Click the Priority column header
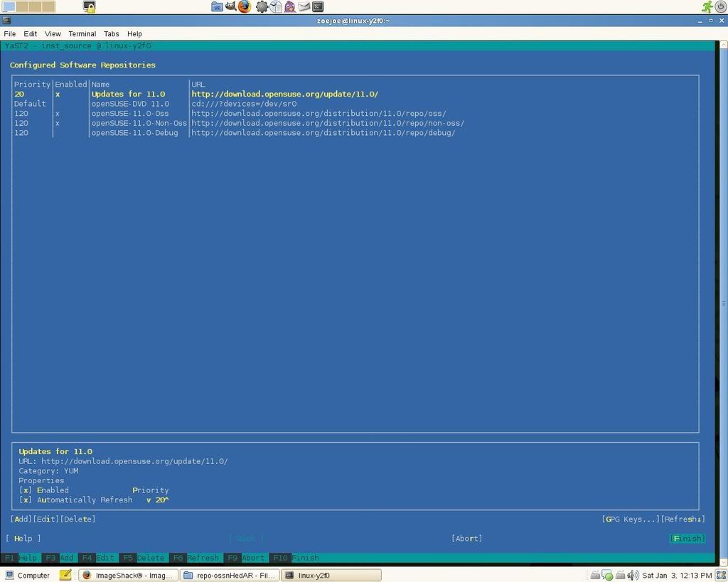 (32, 85)
